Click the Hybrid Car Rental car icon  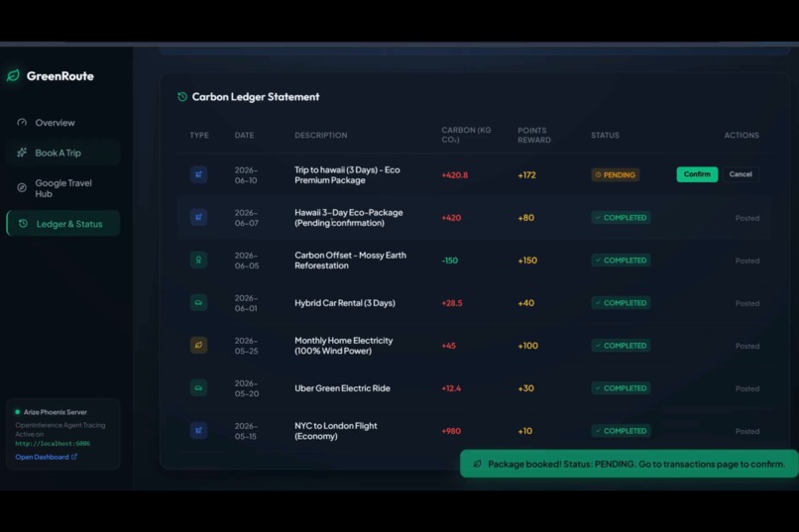click(x=198, y=302)
